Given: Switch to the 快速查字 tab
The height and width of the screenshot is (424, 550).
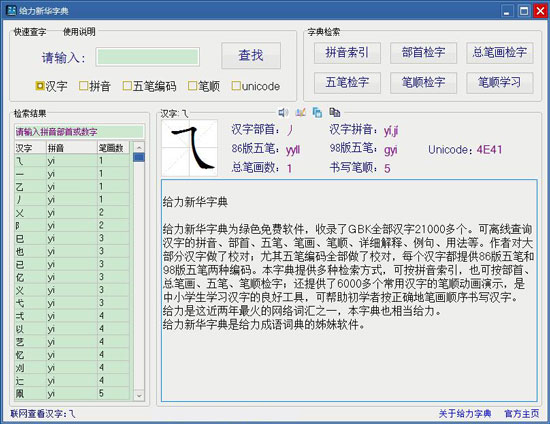Looking at the screenshot, I should pyautogui.click(x=30, y=32).
